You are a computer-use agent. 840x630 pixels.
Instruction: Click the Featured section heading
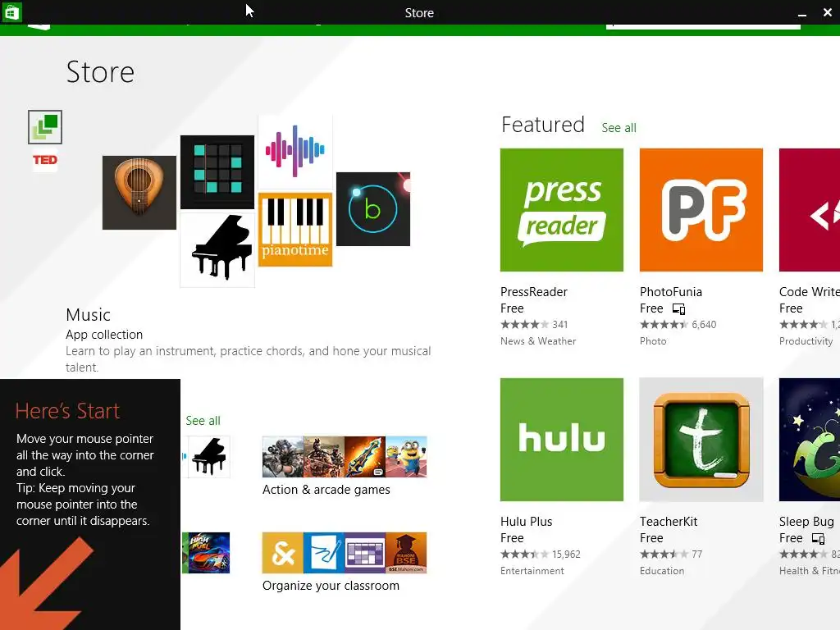pos(543,125)
